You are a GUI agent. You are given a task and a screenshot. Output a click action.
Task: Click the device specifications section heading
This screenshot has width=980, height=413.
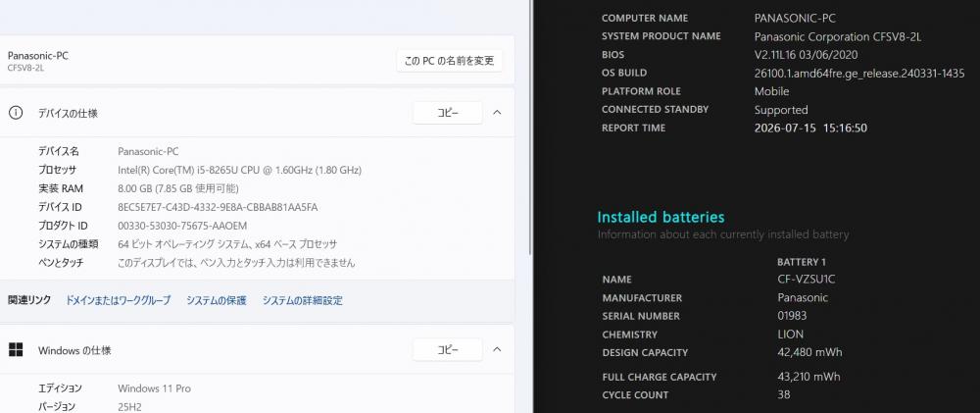pos(68,113)
